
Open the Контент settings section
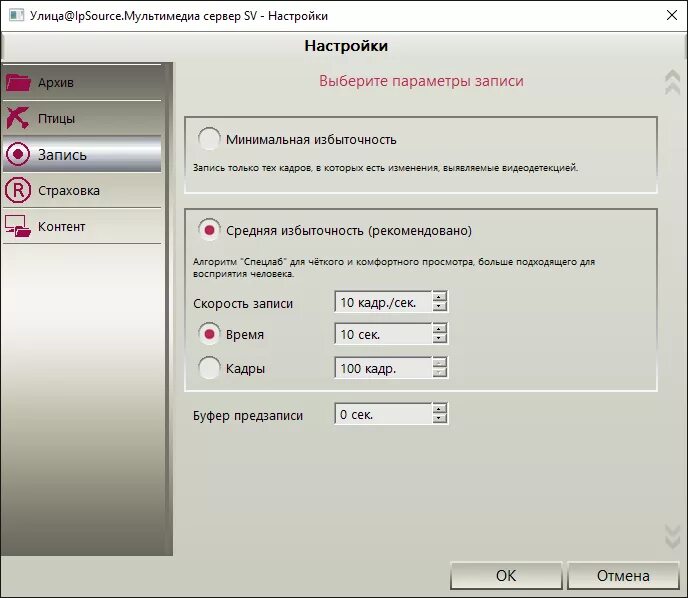[82, 226]
